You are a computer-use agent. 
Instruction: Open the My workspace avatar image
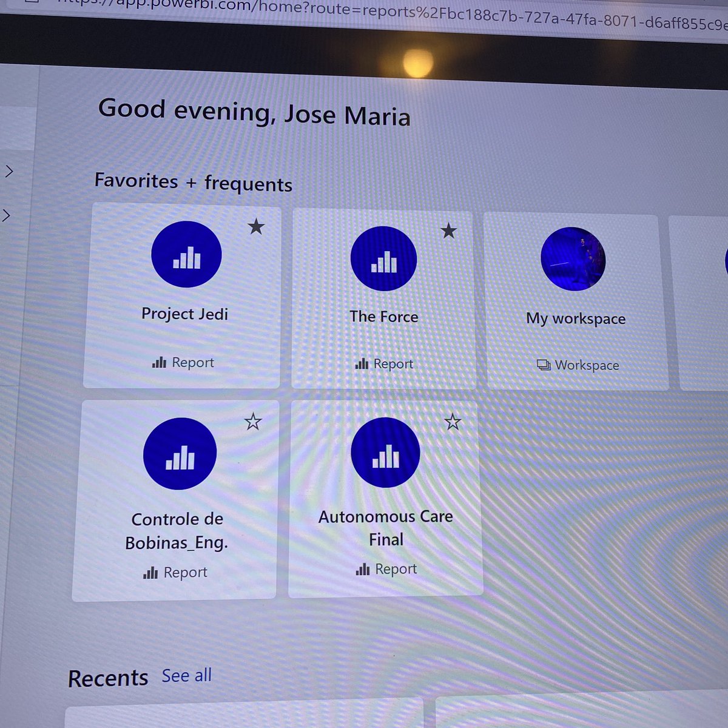pyautogui.click(x=573, y=259)
